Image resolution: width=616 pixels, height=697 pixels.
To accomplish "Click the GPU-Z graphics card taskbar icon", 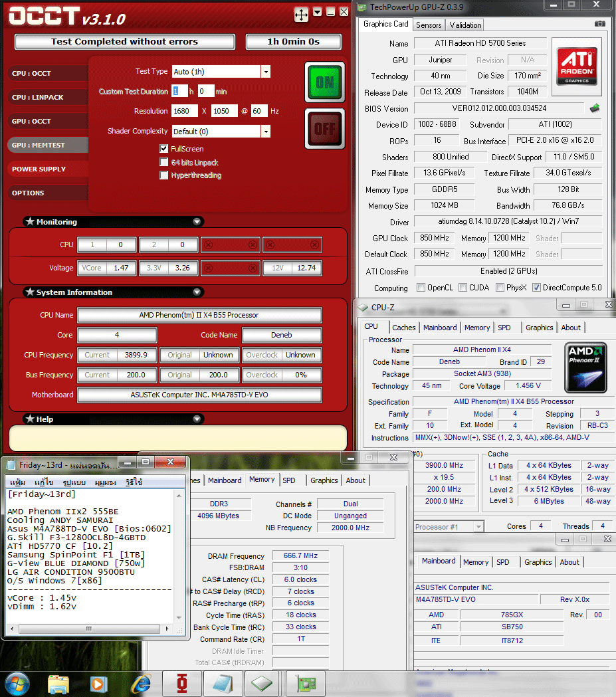I will [306, 684].
